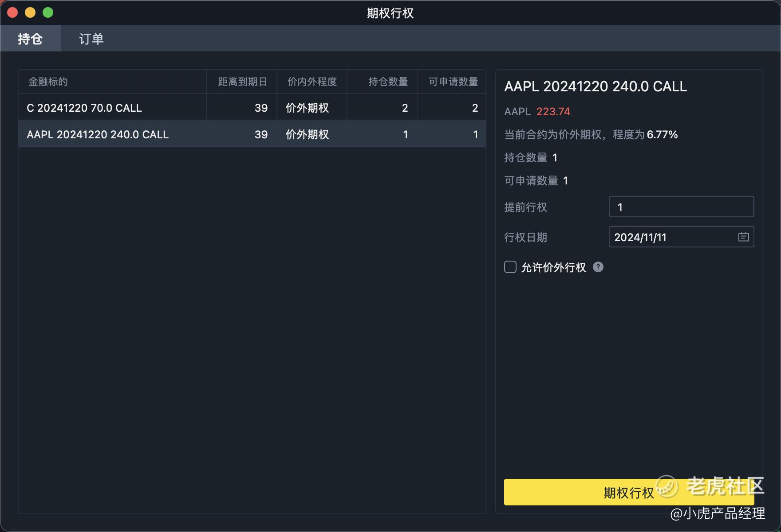This screenshot has width=781, height=532.
Task: Click the AAPL price 223.74
Action: tap(553, 112)
